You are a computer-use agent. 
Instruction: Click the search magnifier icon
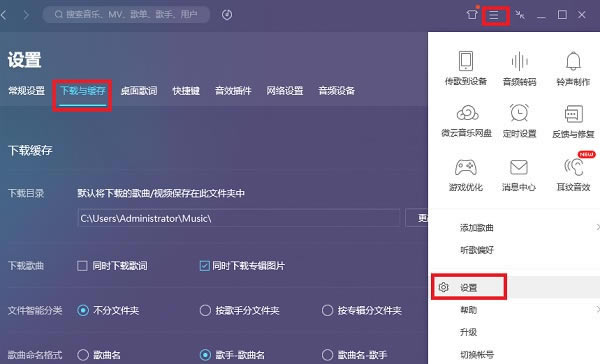tap(59, 15)
